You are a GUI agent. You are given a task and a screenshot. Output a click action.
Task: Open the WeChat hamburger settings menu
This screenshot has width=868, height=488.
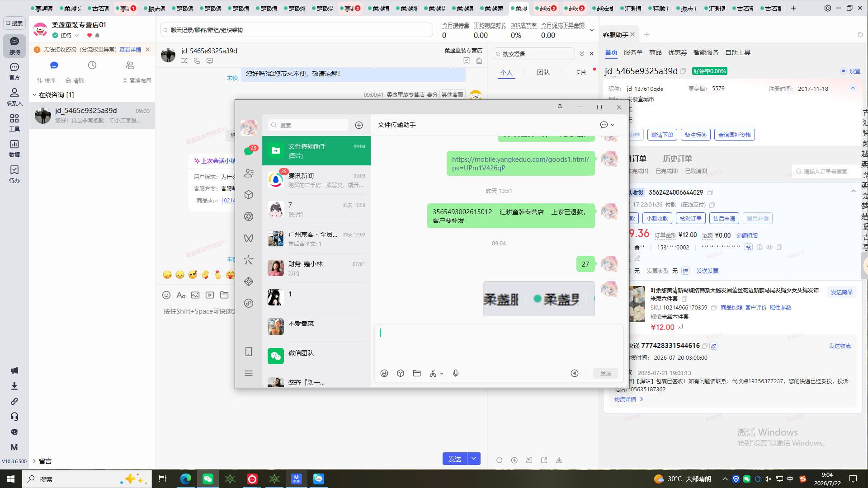[x=249, y=373]
